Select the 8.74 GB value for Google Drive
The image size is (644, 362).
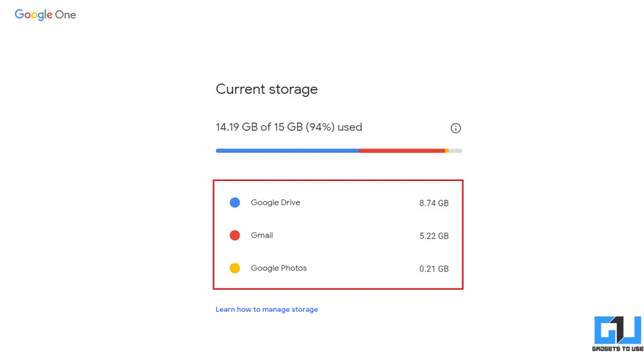(434, 202)
